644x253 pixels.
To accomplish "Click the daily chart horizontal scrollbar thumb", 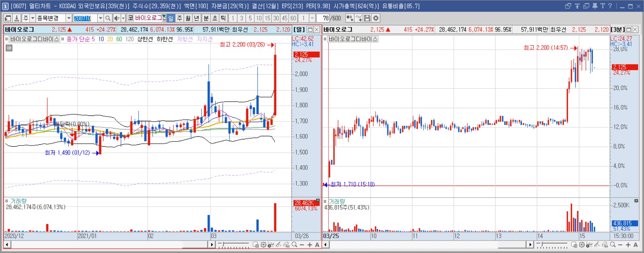I will coord(195,245).
